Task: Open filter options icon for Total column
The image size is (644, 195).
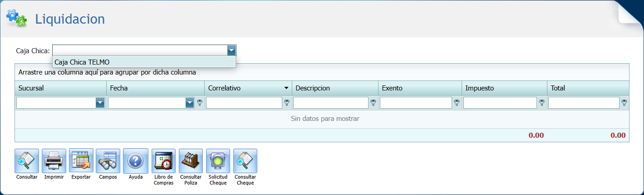Action: tap(624, 103)
